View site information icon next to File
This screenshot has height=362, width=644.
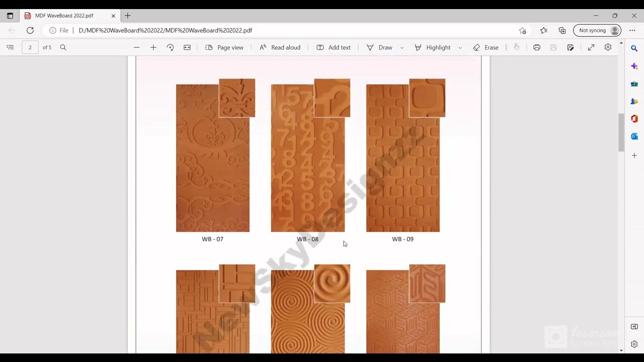pos(52,30)
